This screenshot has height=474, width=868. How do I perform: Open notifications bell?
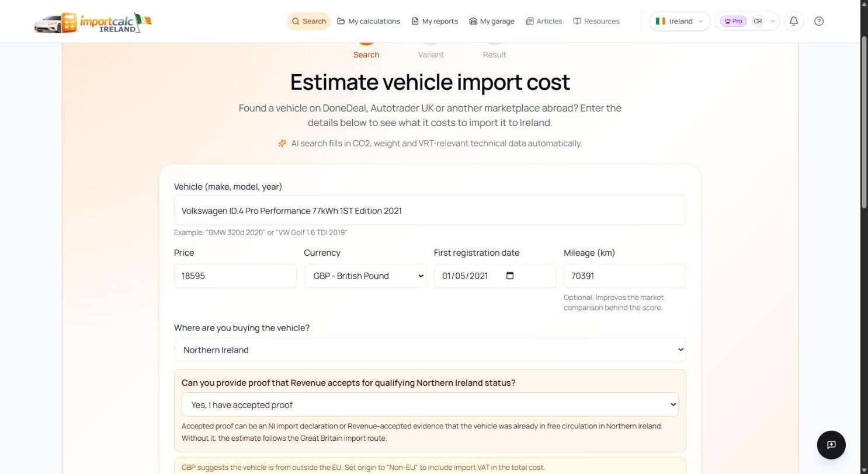click(794, 21)
